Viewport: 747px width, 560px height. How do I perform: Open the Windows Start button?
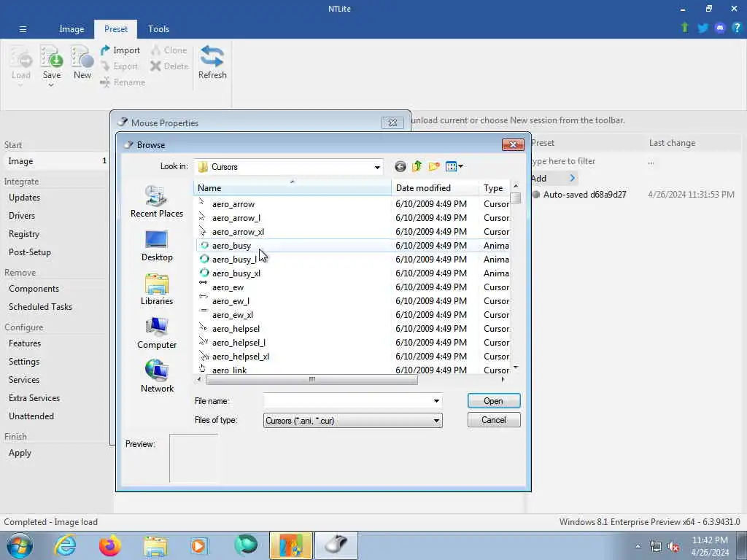[x=20, y=545]
